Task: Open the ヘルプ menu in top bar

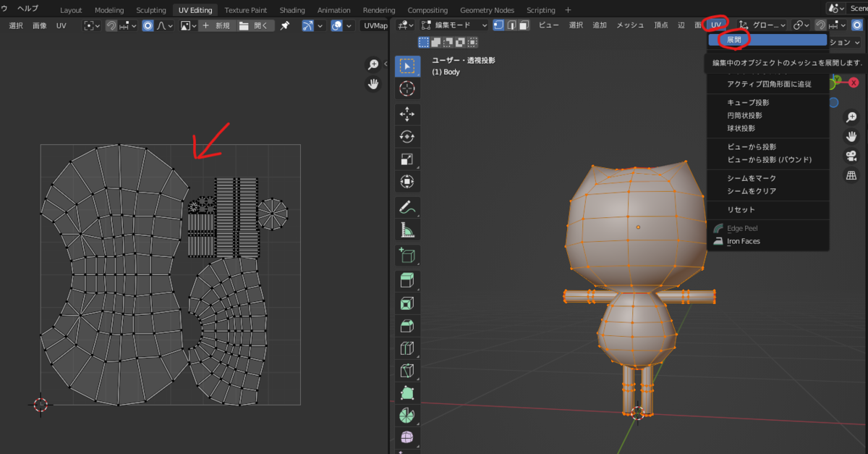Action: pyautogui.click(x=27, y=9)
